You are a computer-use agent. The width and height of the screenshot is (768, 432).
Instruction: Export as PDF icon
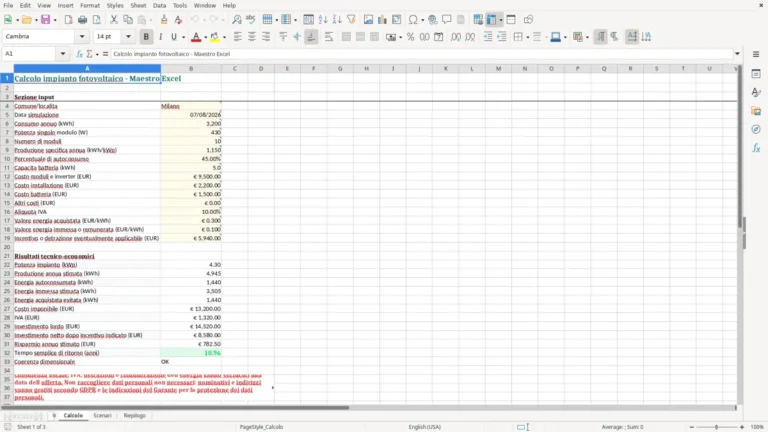click(68, 20)
